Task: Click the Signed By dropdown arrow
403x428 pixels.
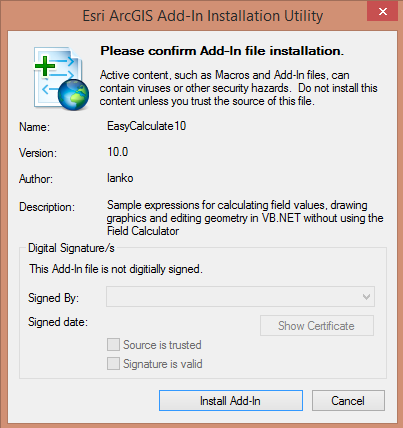Action: 366,296
